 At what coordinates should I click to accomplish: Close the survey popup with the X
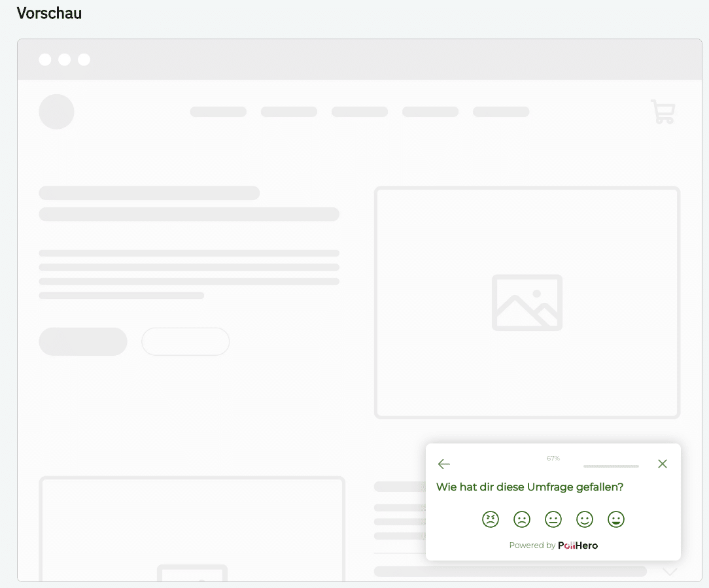click(663, 464)
